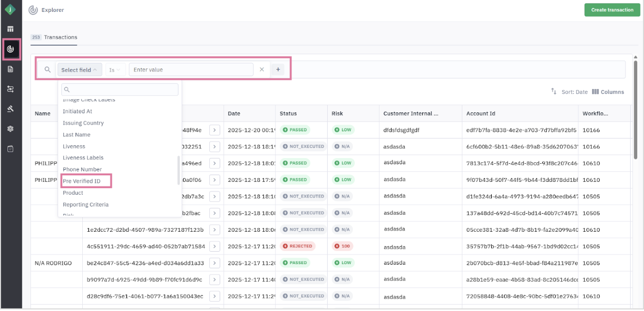Viewport: 644px width, 311px height.
Task: Expand the first transaction row chevron
Action: (215, 130)
